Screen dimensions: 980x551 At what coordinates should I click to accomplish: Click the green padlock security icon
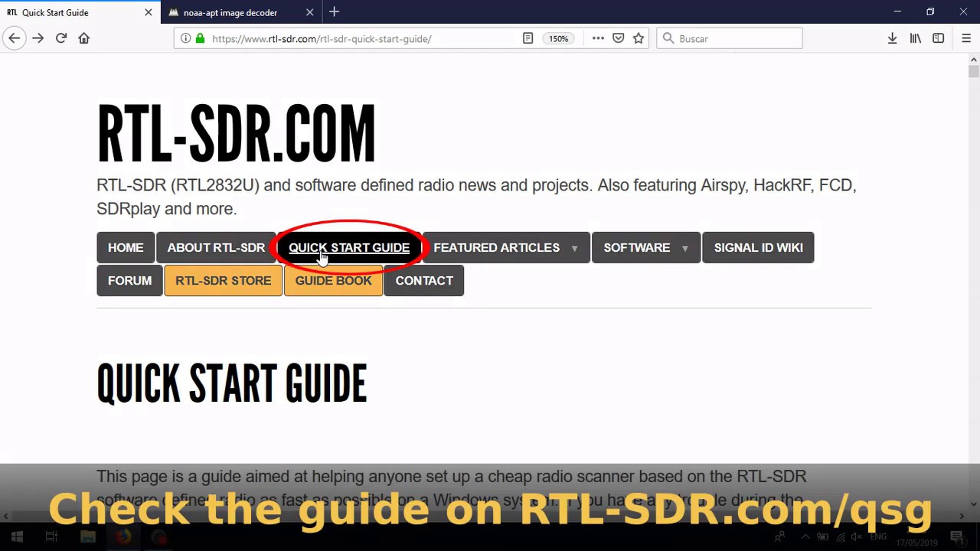click(200, 38)
